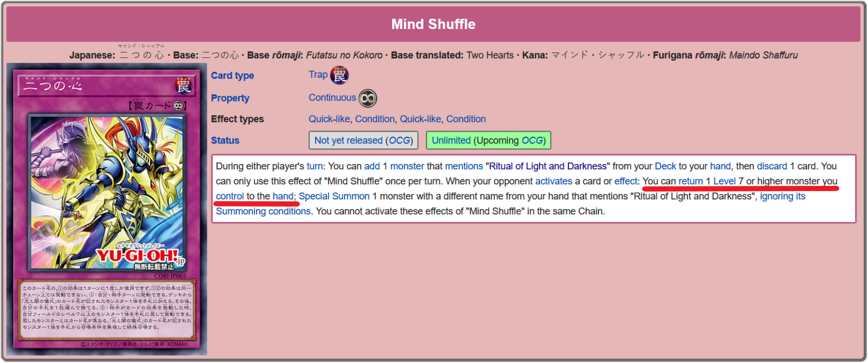Follow the first 'hand' link after Deck

tap(720, 166)
